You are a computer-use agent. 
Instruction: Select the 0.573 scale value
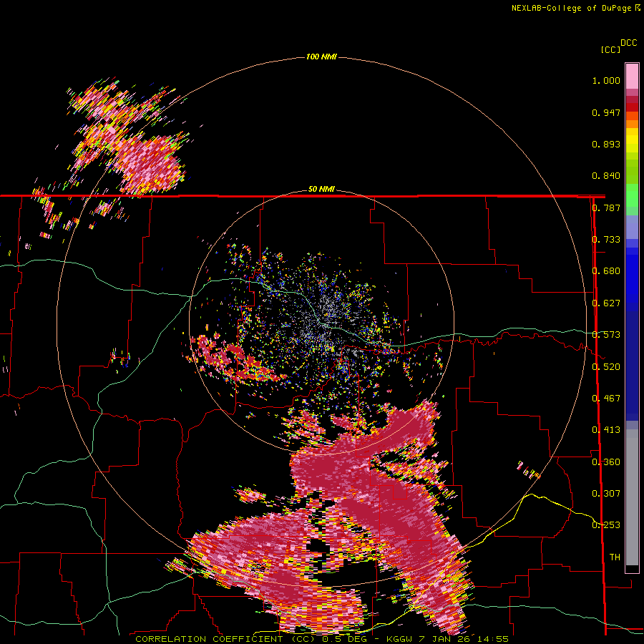coord(606,335)
